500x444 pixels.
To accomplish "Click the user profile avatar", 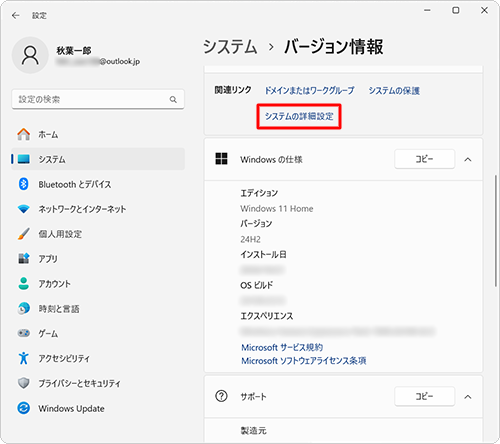I will tap(30, 55).
